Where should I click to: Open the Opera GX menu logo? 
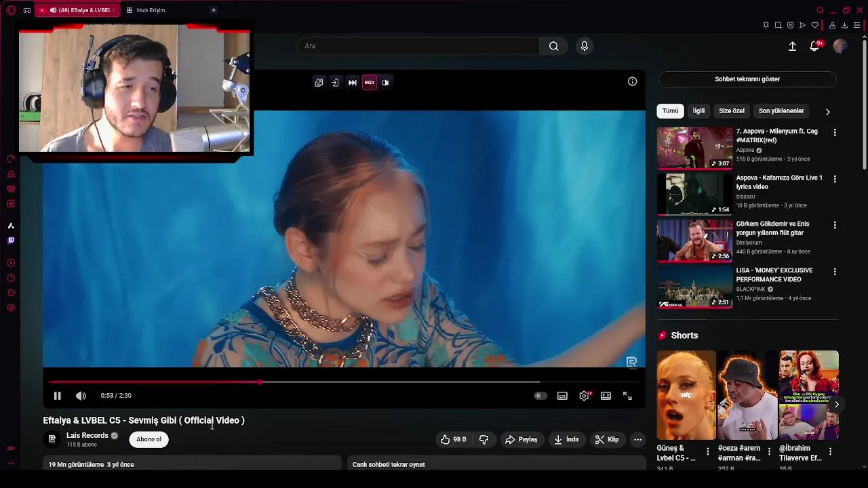11,10
